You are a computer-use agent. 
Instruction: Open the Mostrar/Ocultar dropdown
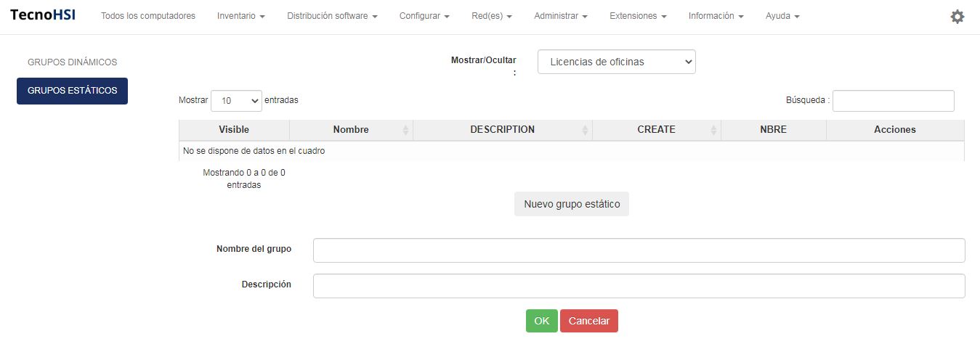point(616,62)
